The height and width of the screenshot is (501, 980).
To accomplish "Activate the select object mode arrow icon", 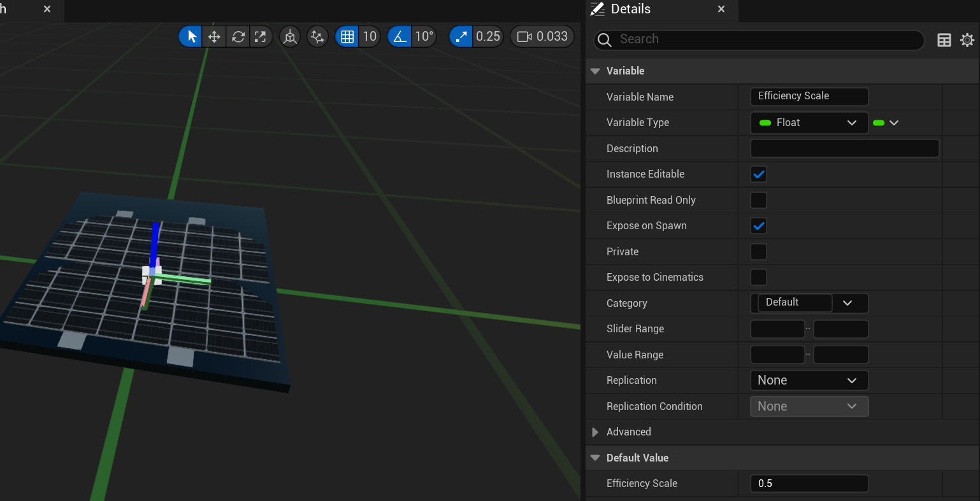I will 191,37.
